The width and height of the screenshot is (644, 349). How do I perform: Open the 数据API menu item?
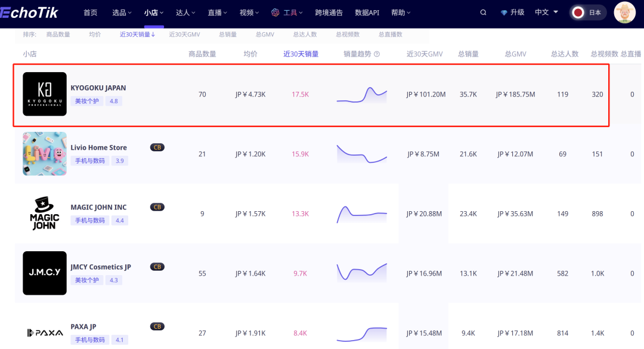tap(367, 13)
